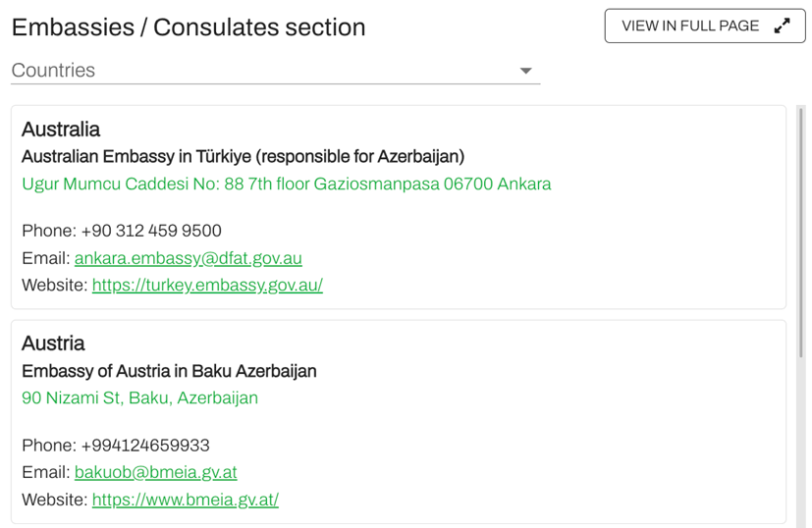Click the Embassies / Consulates section heading
Viewport: 812px width, 528px height.
[189, 27]
